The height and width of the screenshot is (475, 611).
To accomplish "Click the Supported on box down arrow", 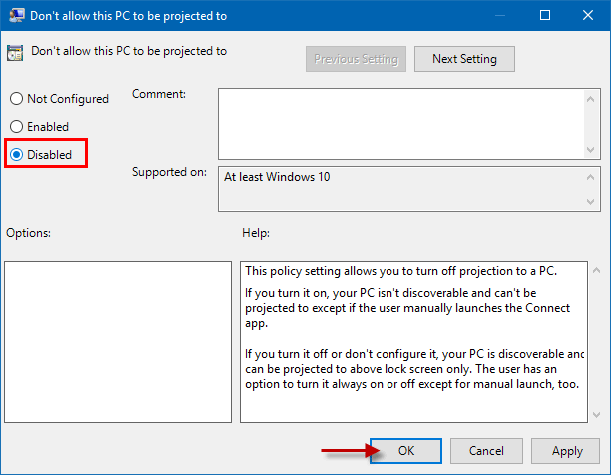I will tap(590, 203).
